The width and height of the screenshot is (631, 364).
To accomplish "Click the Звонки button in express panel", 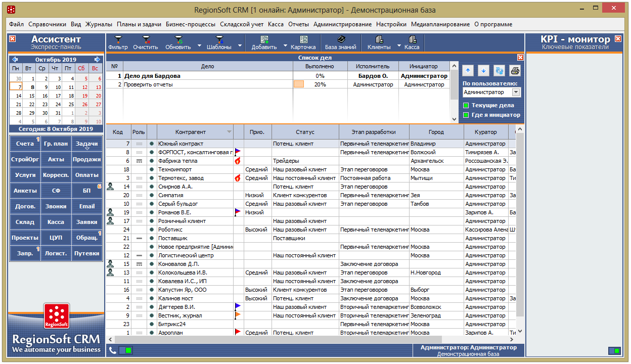I will 56,206.
